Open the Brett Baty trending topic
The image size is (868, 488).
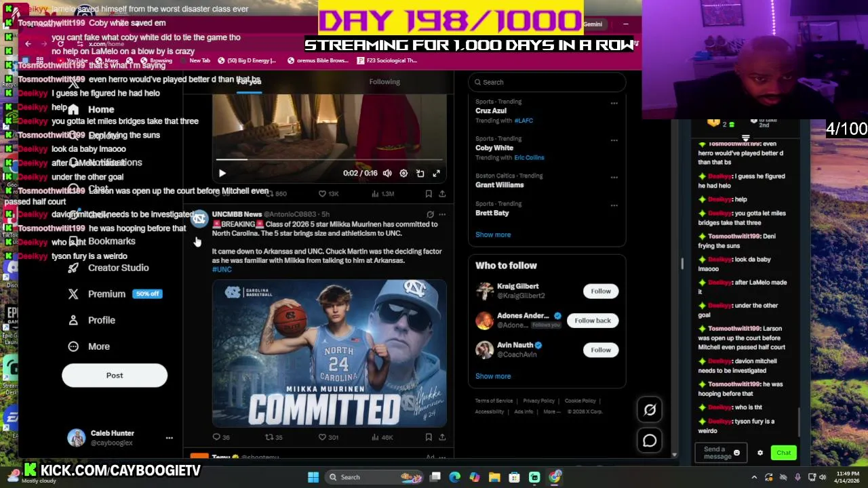(x=492, y=213)
